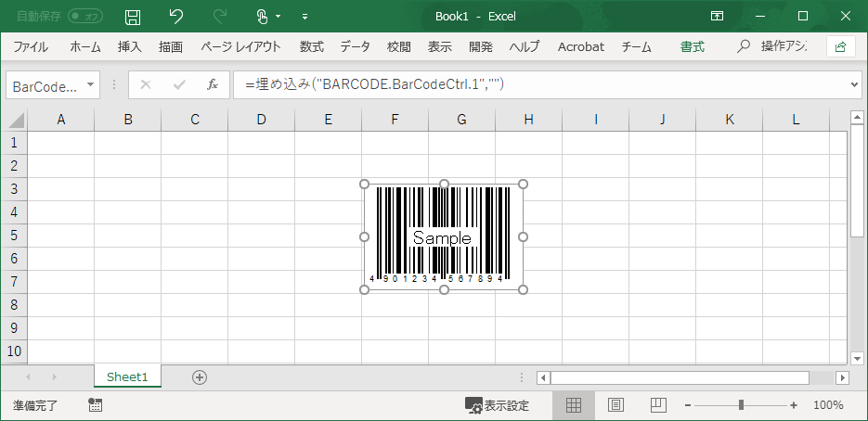Confirm formula entry checkmark icon
This screenshot has height=421, width=868.
click(179, 84)
